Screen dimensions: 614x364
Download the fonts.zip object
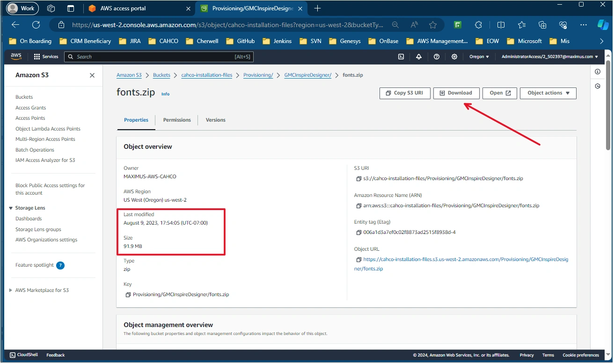(456, 93)
